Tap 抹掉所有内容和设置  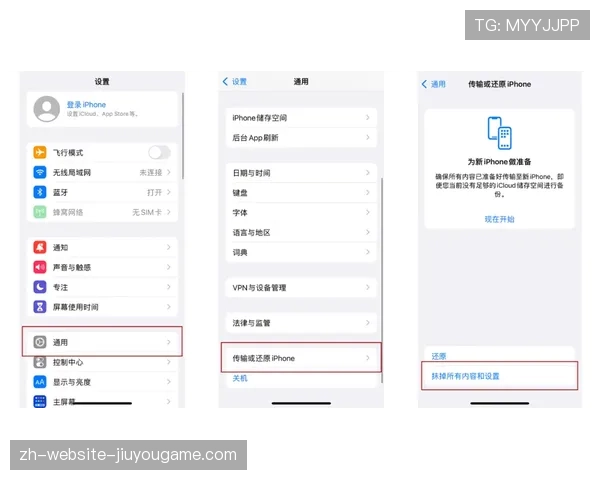465,376
